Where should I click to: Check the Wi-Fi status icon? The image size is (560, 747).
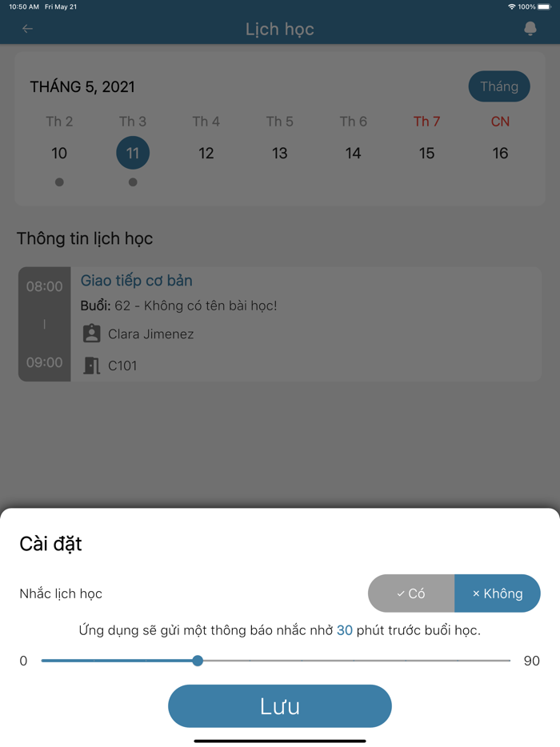click(511, 6)
